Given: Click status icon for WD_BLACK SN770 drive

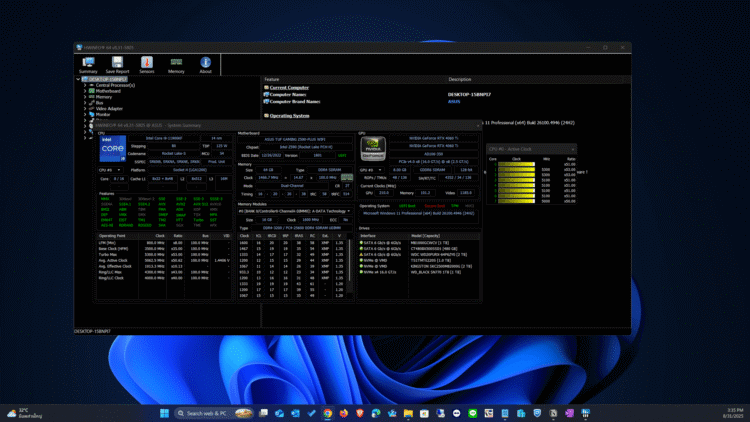Looking at the screenshot, I should tap(361, 272).
